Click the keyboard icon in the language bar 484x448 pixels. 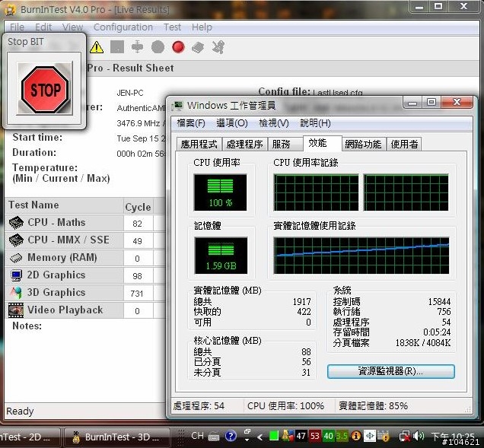point(214,437)
